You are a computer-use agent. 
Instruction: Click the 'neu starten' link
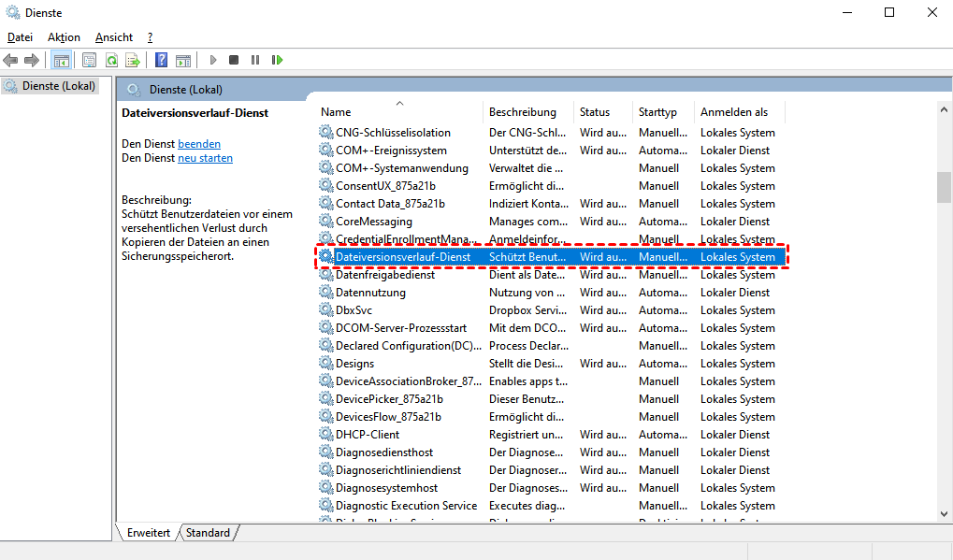pos(205,158)
